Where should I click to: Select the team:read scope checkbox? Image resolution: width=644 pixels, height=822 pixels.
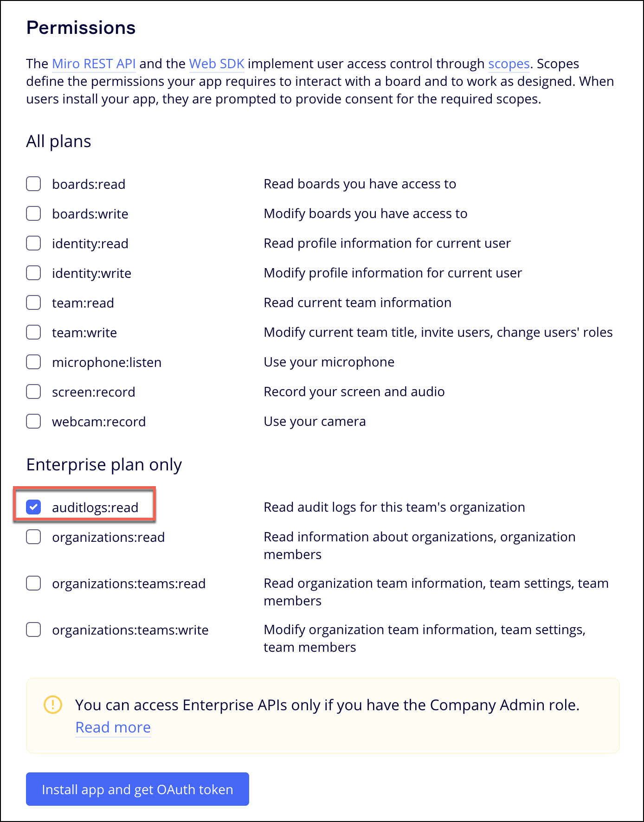point(33,303)
